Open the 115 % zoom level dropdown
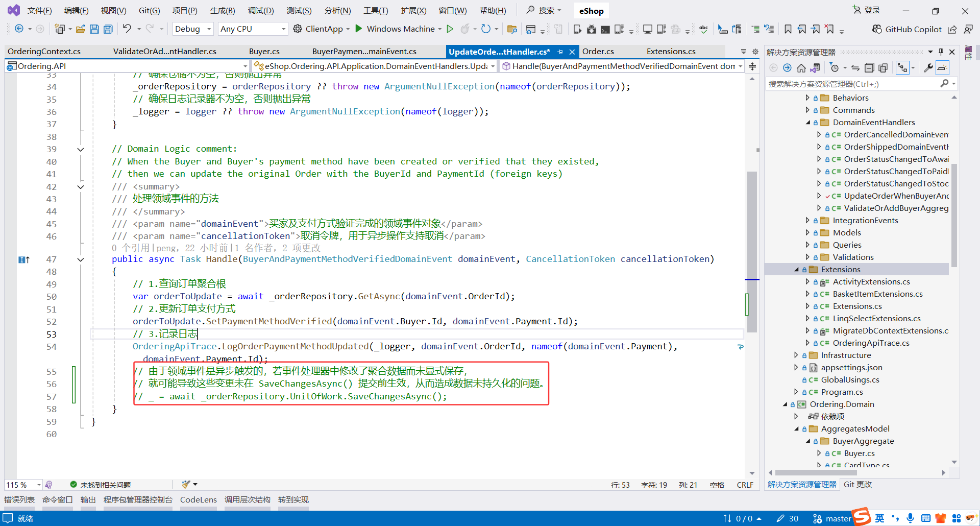The image size is (980, 526). [x=23, y=485]
